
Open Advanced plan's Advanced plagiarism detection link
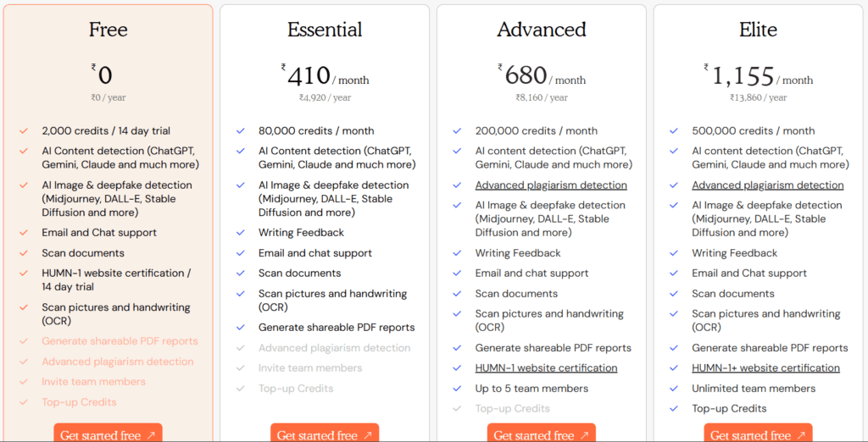pos(551,185)
